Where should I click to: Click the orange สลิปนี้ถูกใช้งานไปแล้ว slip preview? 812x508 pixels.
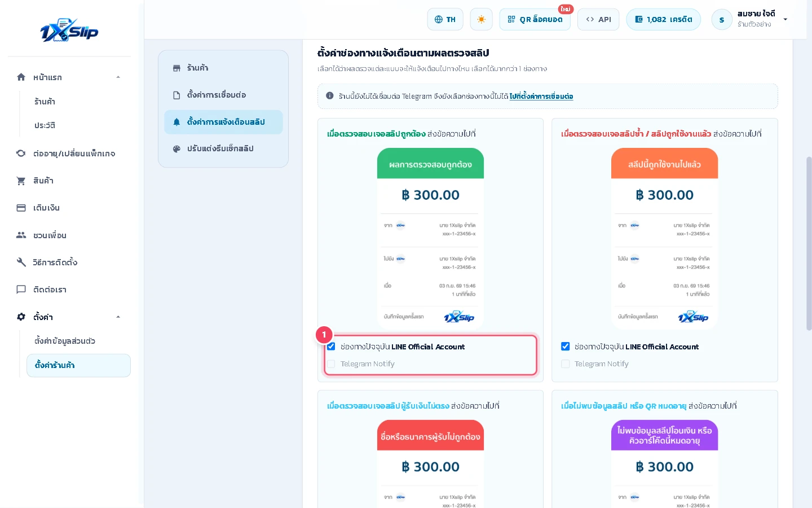[664, 239]
